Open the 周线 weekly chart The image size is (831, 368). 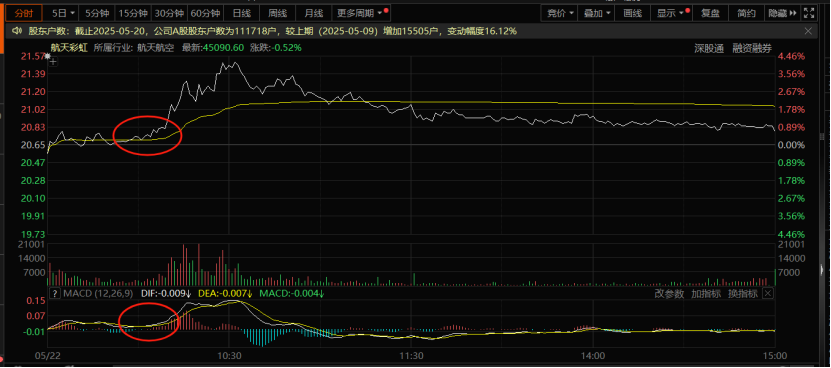[278, 13]
